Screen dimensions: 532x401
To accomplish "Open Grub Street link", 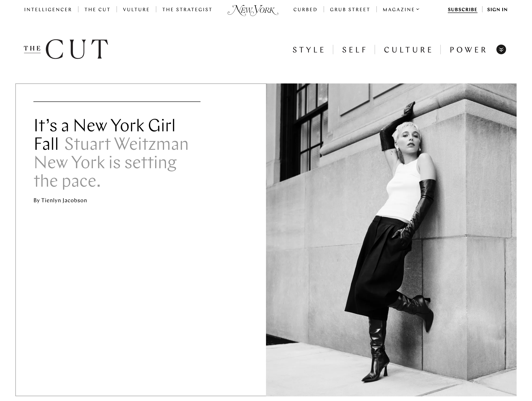I will click(x=350, y=10).
